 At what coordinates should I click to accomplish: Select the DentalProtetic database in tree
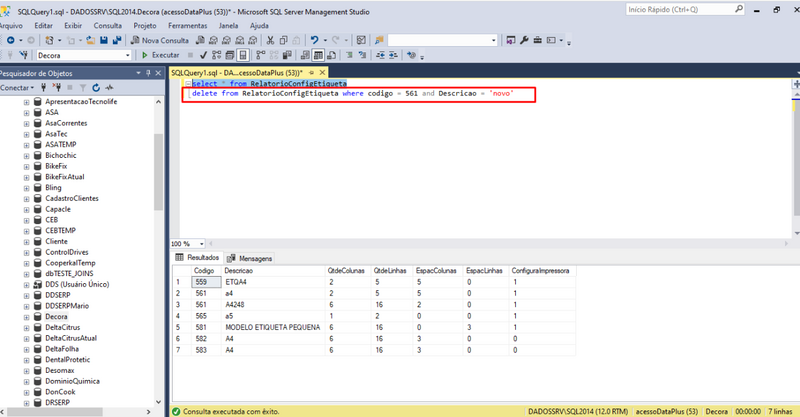67,360
